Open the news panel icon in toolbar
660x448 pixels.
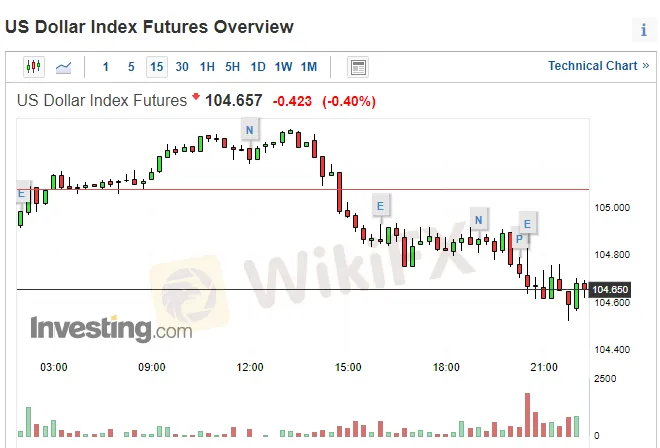click(359, 67)
